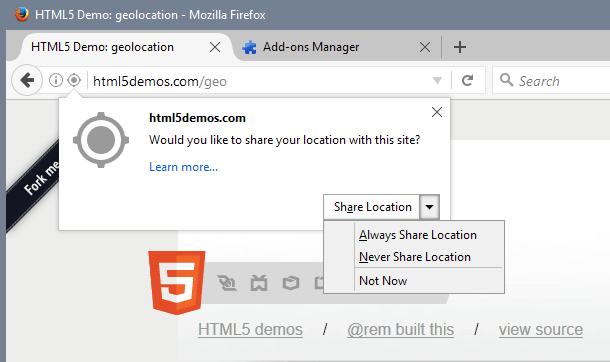The height and width of the screenshot is (362, 610).
Task: Open the Learn more... link
Action: [x=184, y=167]
